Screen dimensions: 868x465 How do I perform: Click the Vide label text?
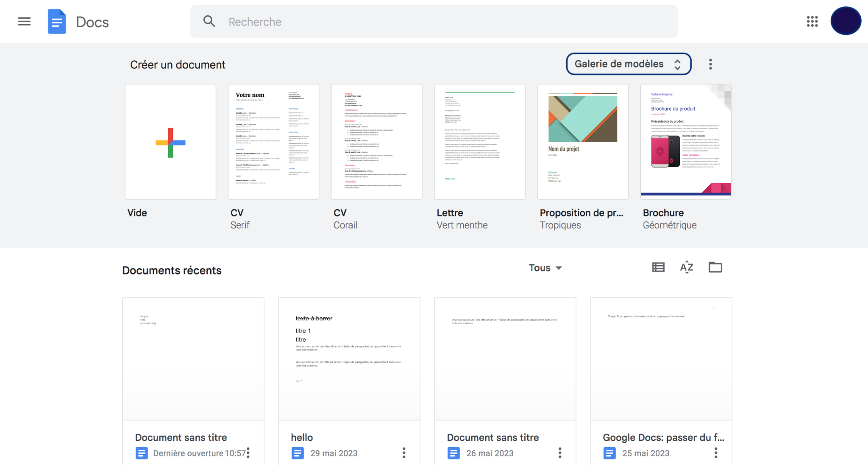point(137,213)
